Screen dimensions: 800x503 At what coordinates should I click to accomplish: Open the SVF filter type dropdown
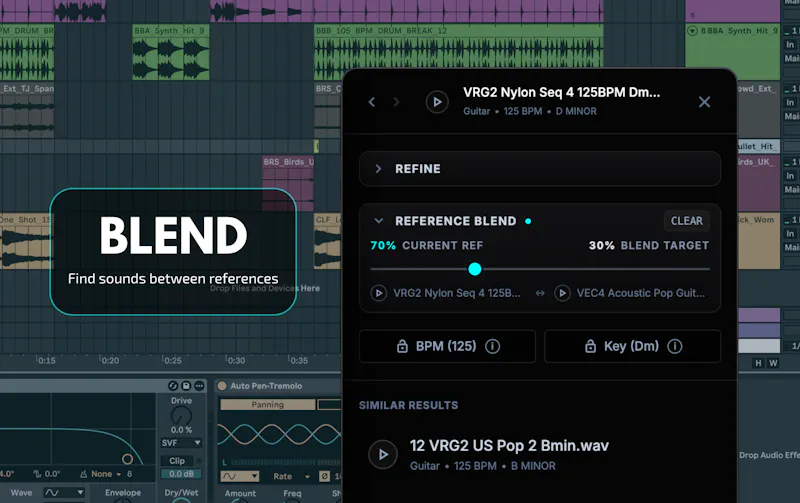(181, 443)
